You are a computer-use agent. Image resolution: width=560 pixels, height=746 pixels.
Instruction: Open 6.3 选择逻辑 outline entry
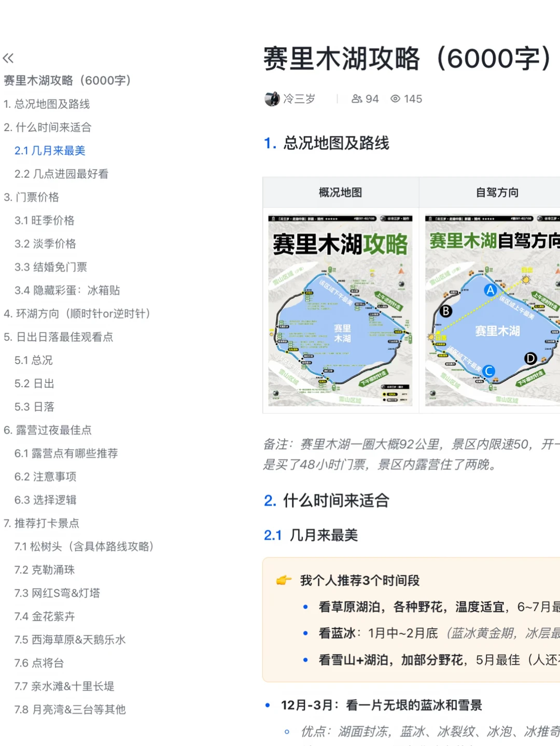46,500
